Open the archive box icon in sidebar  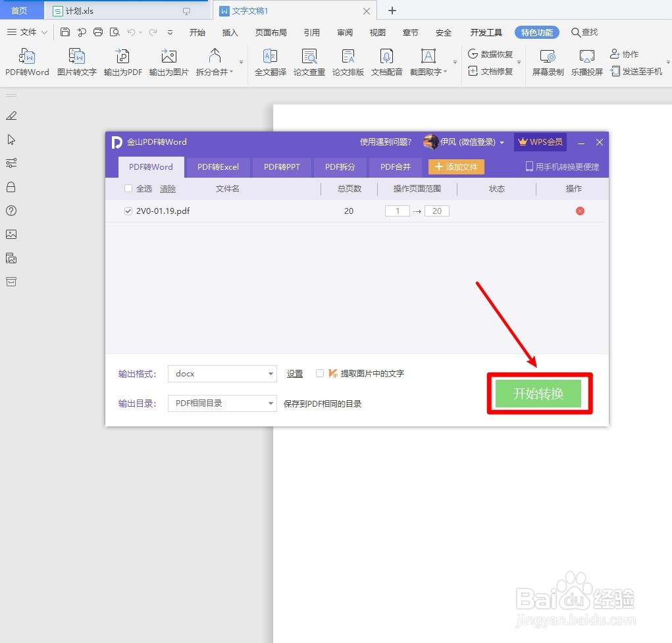tap(11, 282)
